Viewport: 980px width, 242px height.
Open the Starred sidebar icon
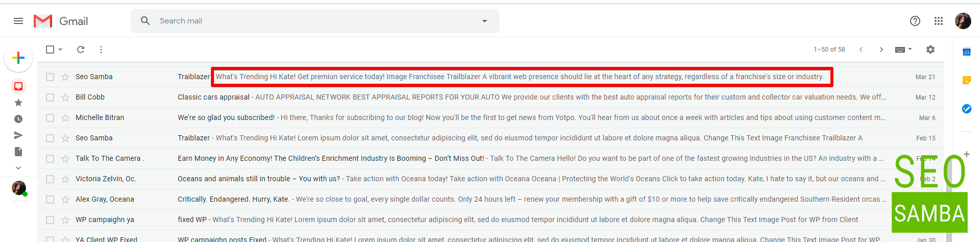[x=18, y=103]
